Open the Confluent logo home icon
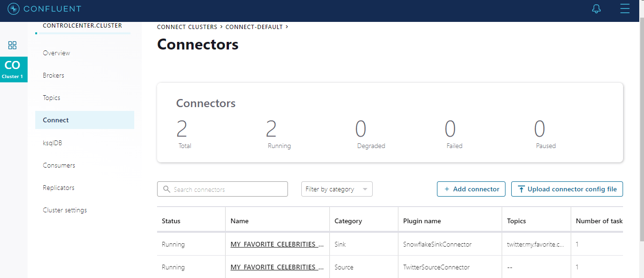 point(13,9)
